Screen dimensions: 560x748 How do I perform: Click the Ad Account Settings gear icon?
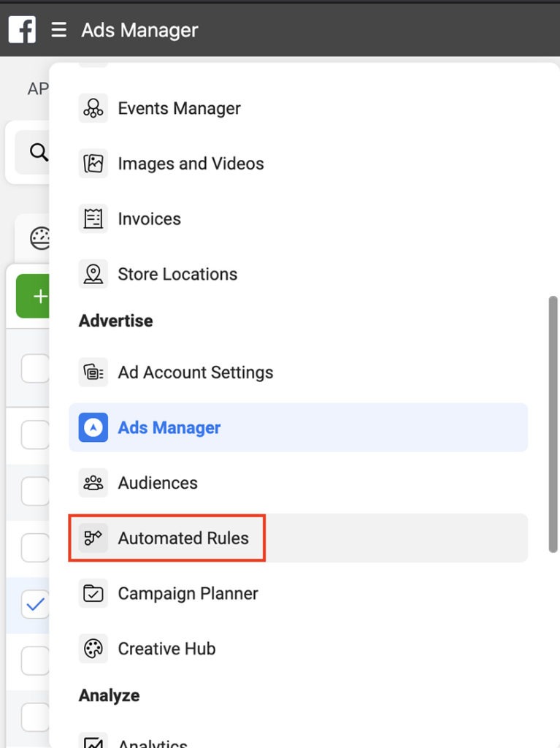point(93,372)
